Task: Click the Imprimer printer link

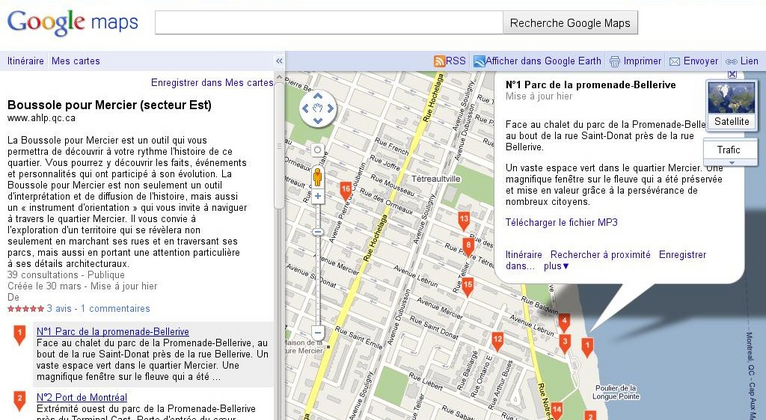Action: 635,61
